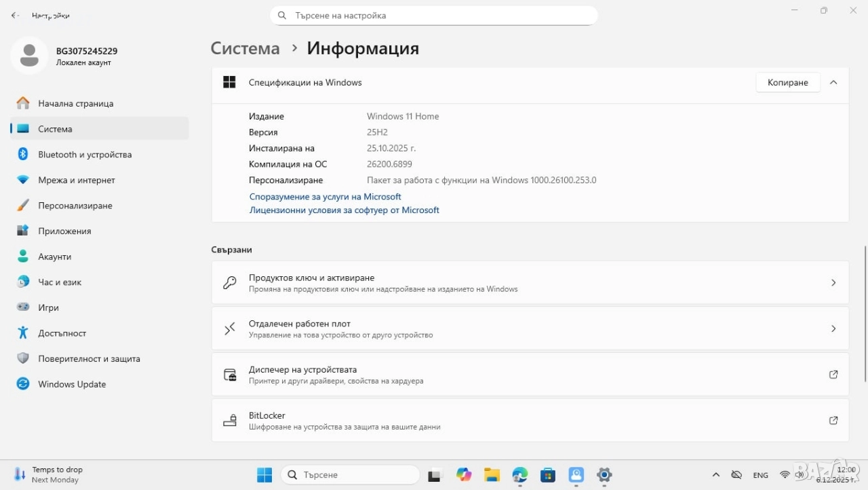Screen dimensions: 868x490
Task: Collapse Спецификации на Windows section
Action: (x=833, y=82)
